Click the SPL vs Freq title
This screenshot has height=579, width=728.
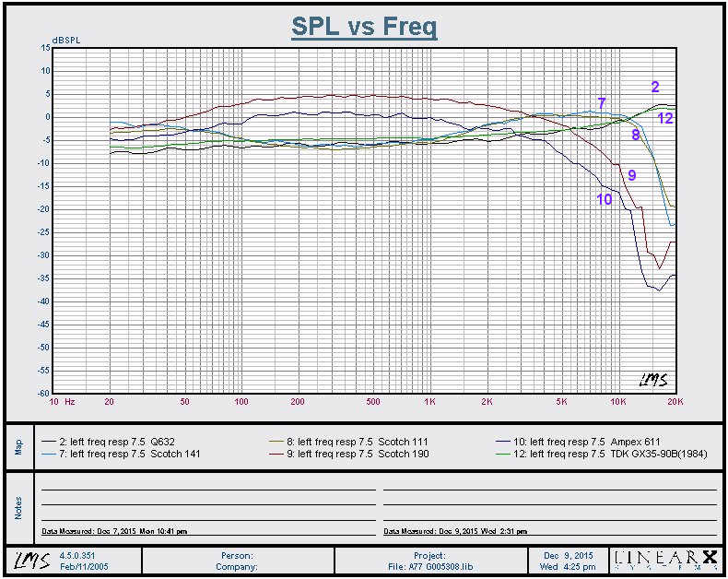[x=364, y=27]
